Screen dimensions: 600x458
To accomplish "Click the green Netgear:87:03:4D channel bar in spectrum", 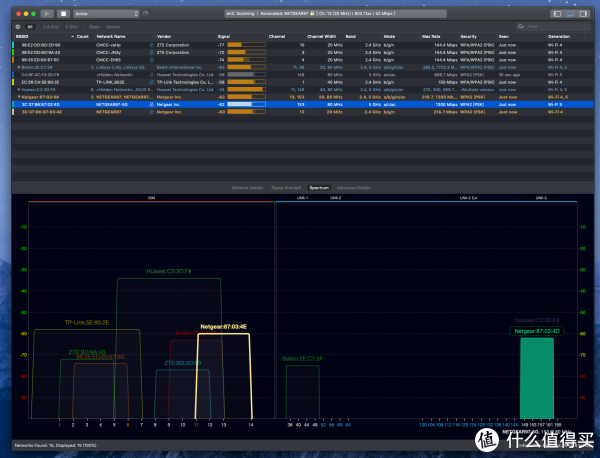I will 537,378.
